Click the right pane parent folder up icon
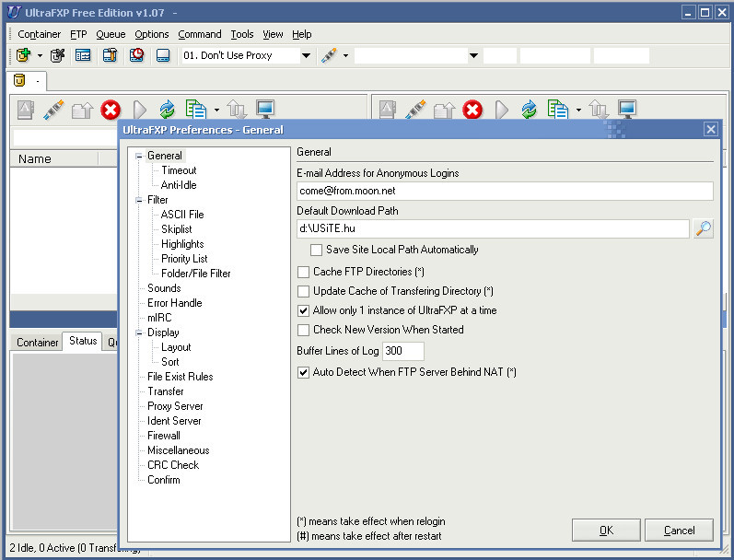This screenshot has height=560, width=734. click(444, 111)
